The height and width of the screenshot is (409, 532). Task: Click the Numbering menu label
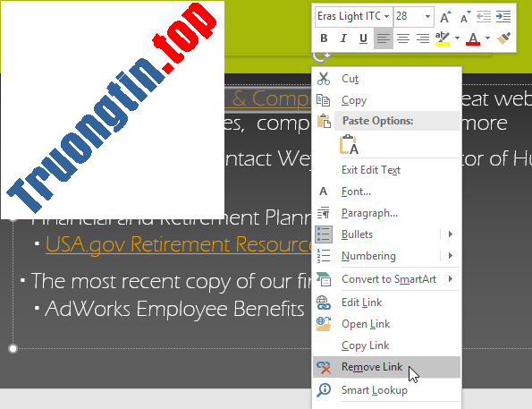pyautogui.click(x=368, y=256)
